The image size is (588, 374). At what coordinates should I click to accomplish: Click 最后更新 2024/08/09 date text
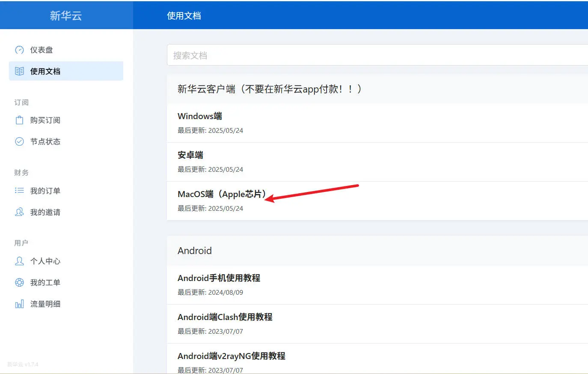click(210, 292)
